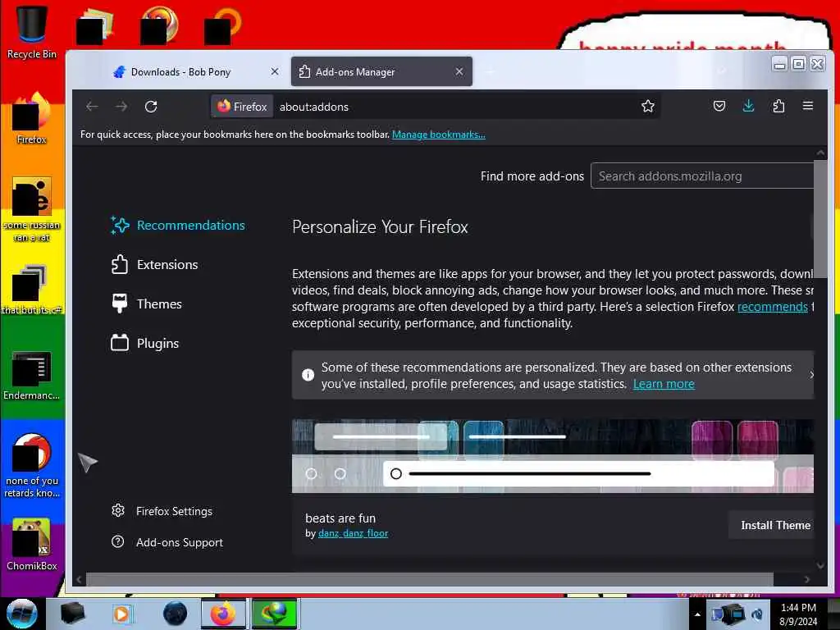Click the horizontal scrollbar of the page
Viewport: 840px width, 630px height.
click(x=429, y=579)
